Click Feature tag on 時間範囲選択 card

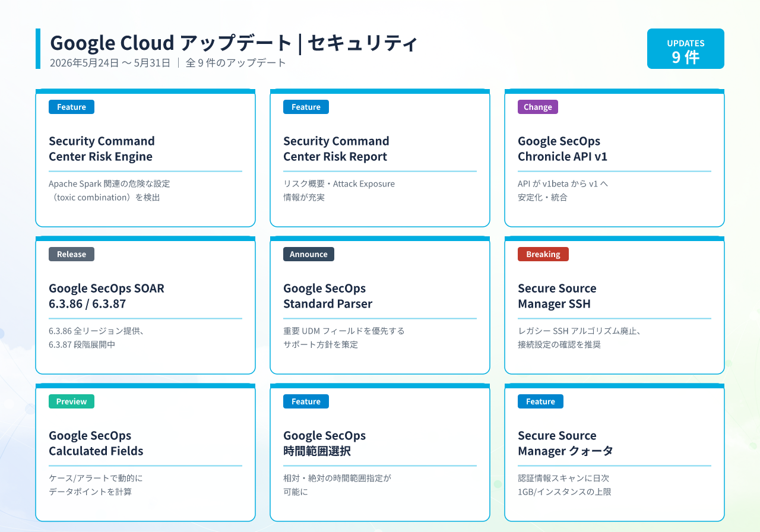click(x=306, y=401)
